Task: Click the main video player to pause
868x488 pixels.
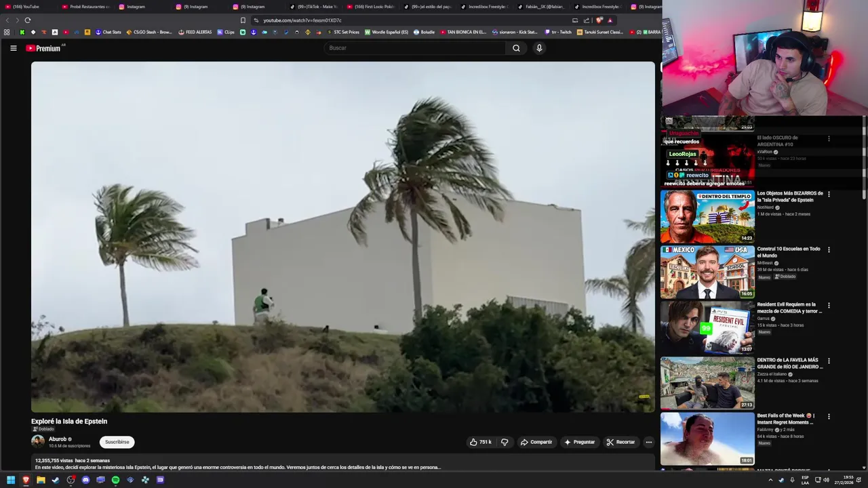Action: [343, 237]
